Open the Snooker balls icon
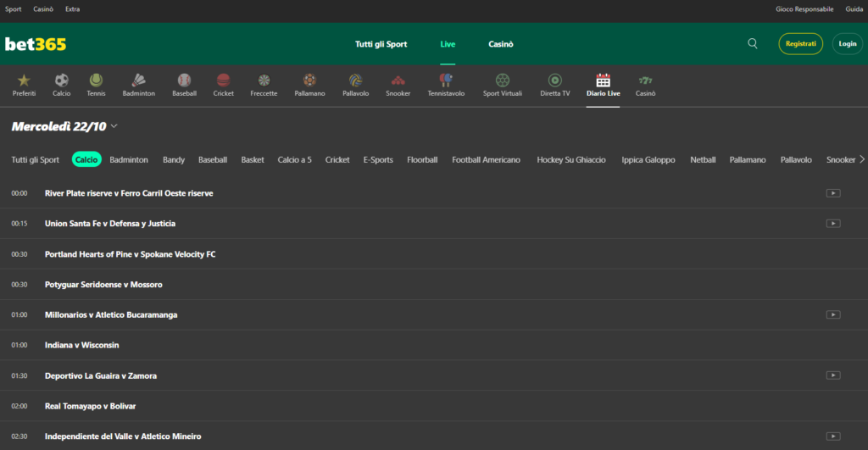 398,81
